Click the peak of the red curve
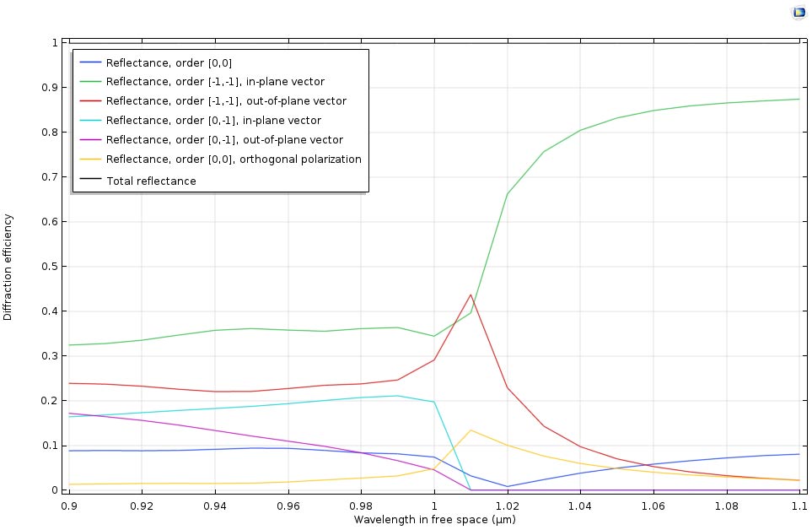 coord(471,295)
